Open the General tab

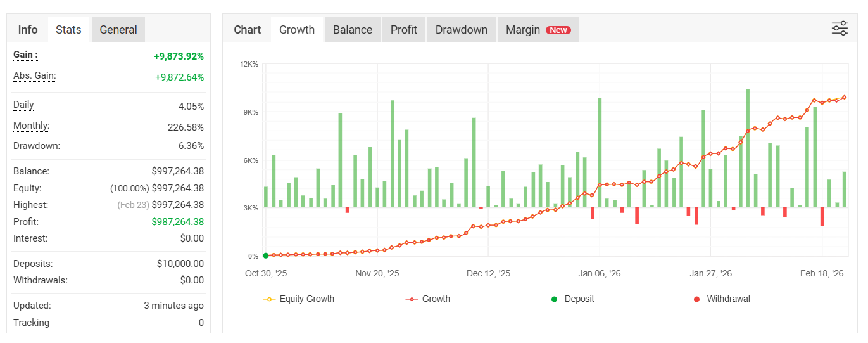point(118,30)
